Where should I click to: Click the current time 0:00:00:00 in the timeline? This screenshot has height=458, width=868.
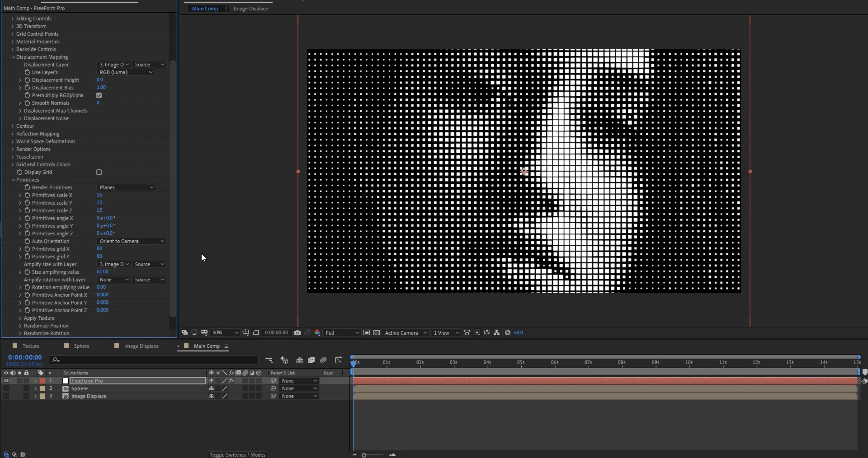pos(25,357)
